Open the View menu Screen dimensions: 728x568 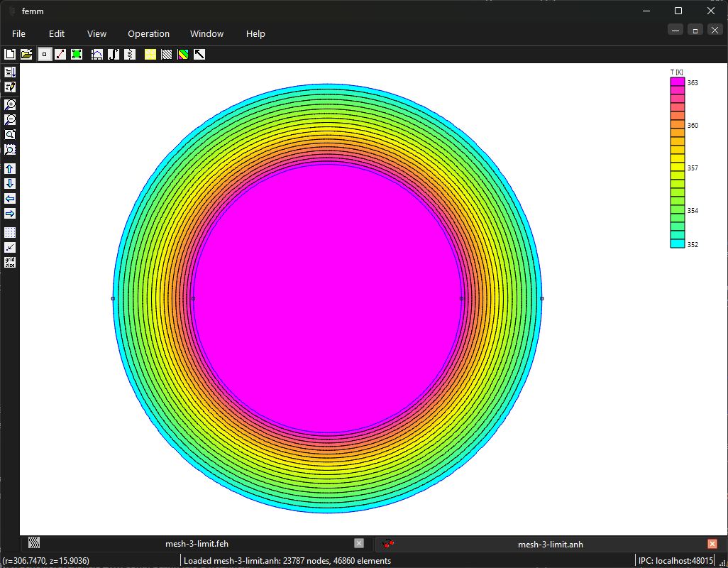pos(96,34)
